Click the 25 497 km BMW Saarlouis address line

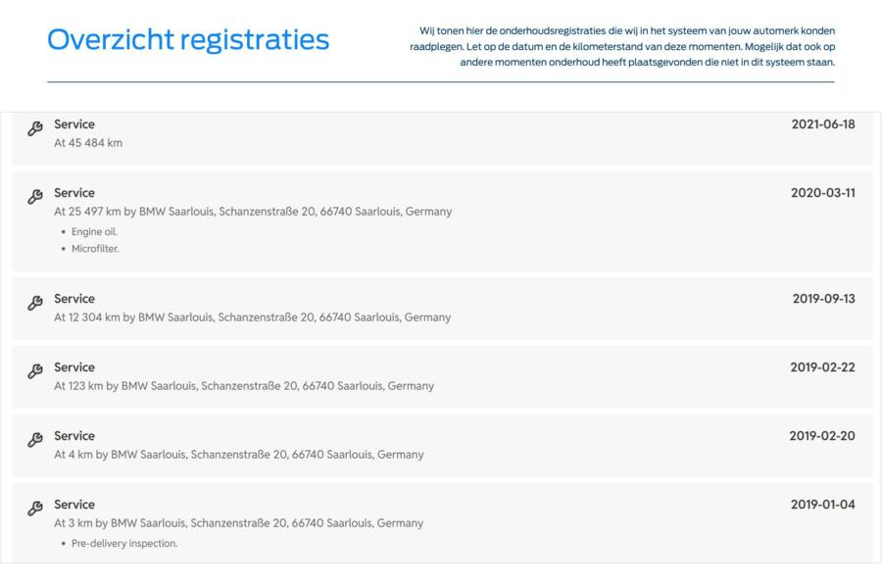click(x=253, y=212)
